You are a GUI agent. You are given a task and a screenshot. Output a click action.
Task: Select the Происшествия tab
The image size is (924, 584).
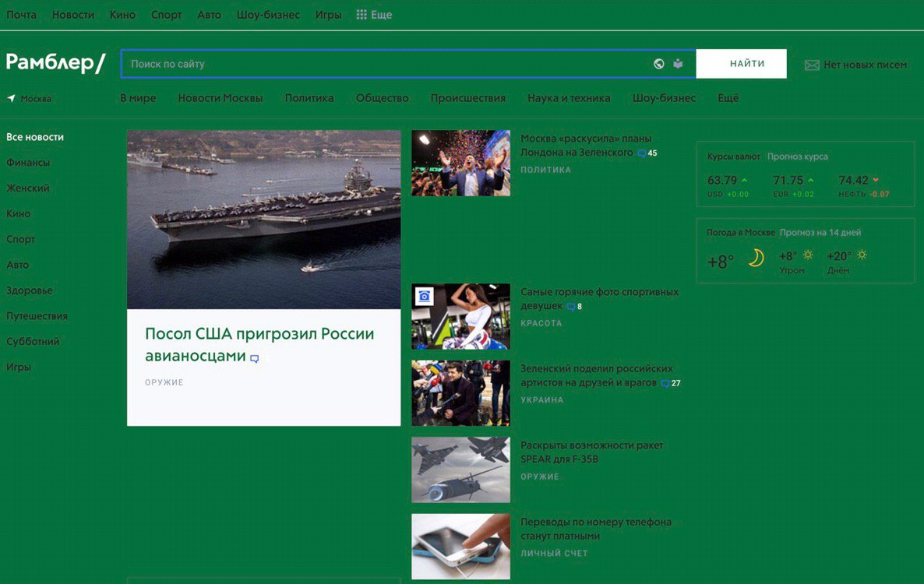coord(468,98)
